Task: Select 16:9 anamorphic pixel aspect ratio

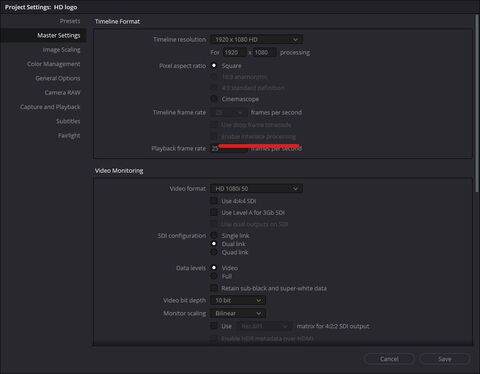Action: click(214, 77)
